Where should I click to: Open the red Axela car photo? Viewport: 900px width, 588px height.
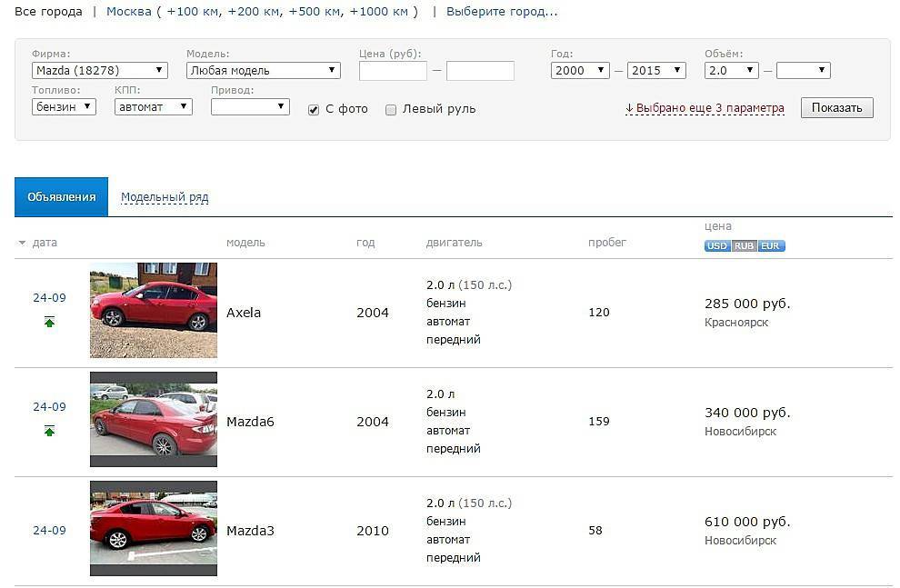tap(154, 310)
